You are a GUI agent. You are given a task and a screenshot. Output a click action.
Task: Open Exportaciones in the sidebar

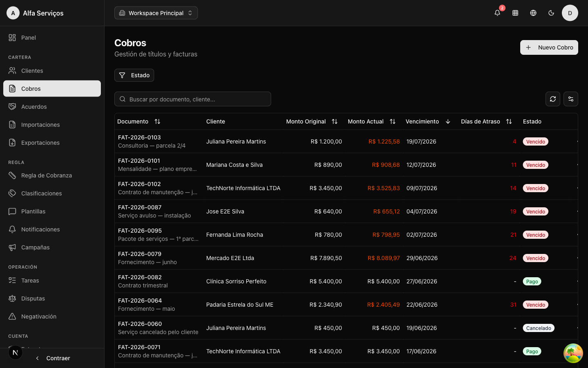click(52, 143)
